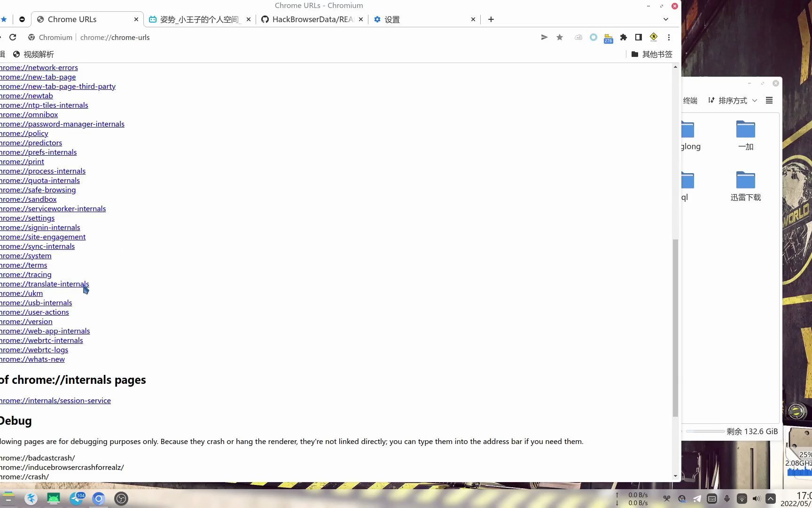The image size is (812, 508).
Task: Open chrome://new-tab-page-third-party link
Action: coord(58,86)
